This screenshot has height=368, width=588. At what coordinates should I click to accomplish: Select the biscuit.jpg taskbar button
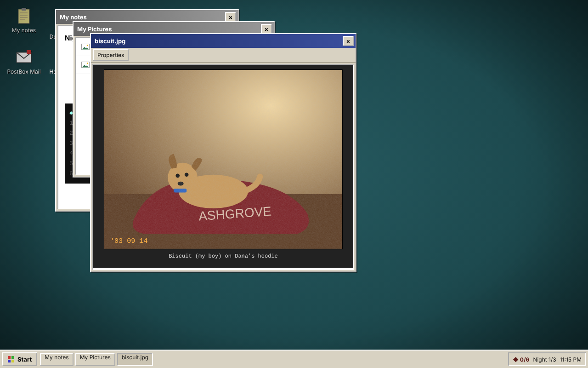point(135,359)
